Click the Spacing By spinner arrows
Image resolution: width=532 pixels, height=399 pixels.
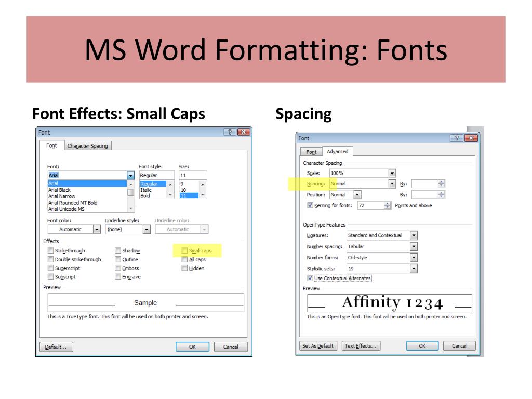[441, 183]
